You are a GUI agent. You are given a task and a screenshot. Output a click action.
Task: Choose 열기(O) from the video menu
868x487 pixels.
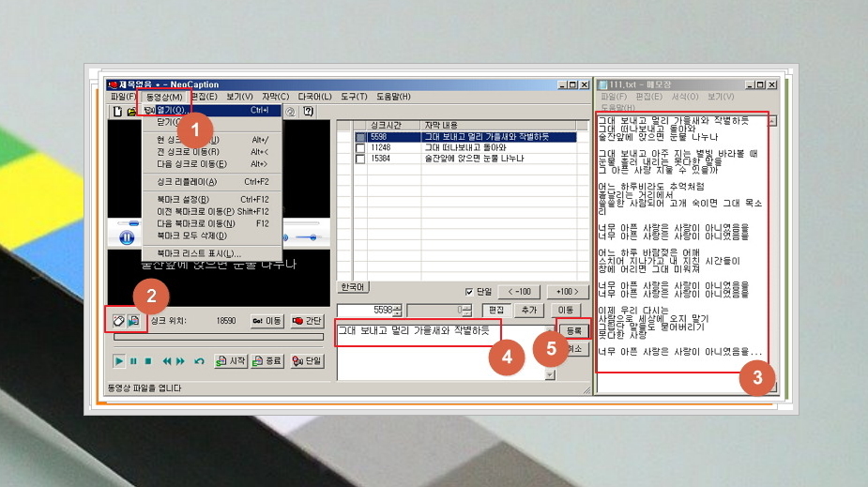click(x=212, y=110)
